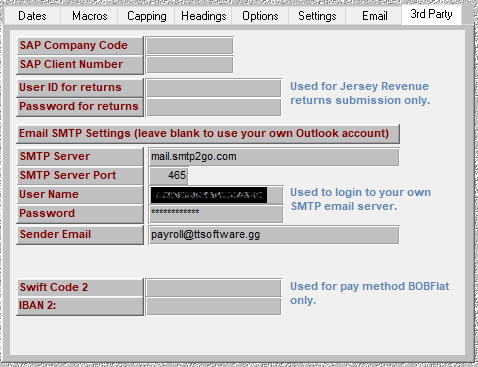Select the 3rd Party tab
The width and height of the screenshot is (478, 367).
(x=431, y=15)
